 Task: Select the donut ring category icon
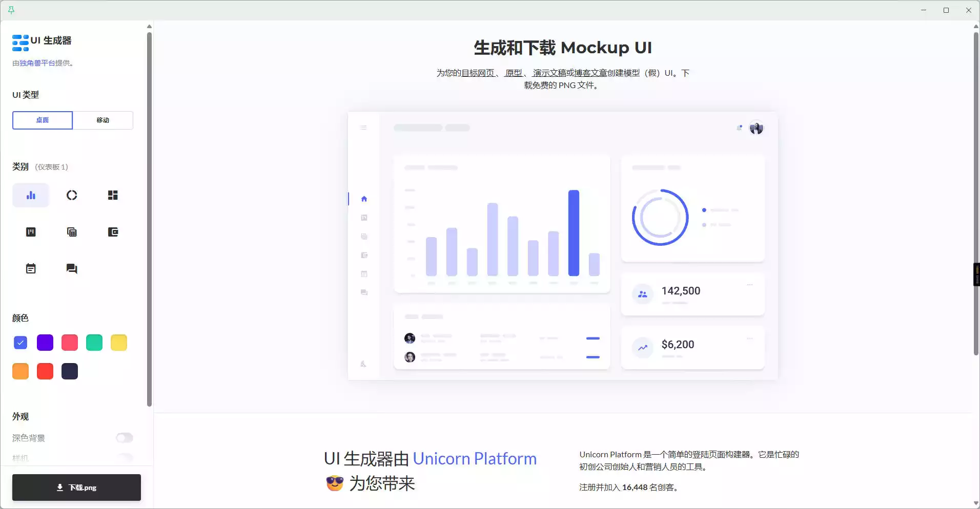(72, 195)
